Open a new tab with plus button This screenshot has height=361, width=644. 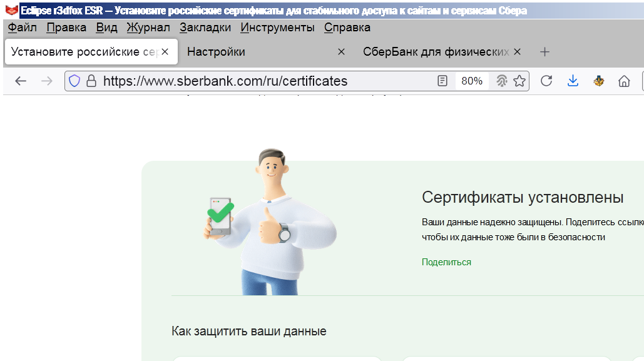(544, 52)
